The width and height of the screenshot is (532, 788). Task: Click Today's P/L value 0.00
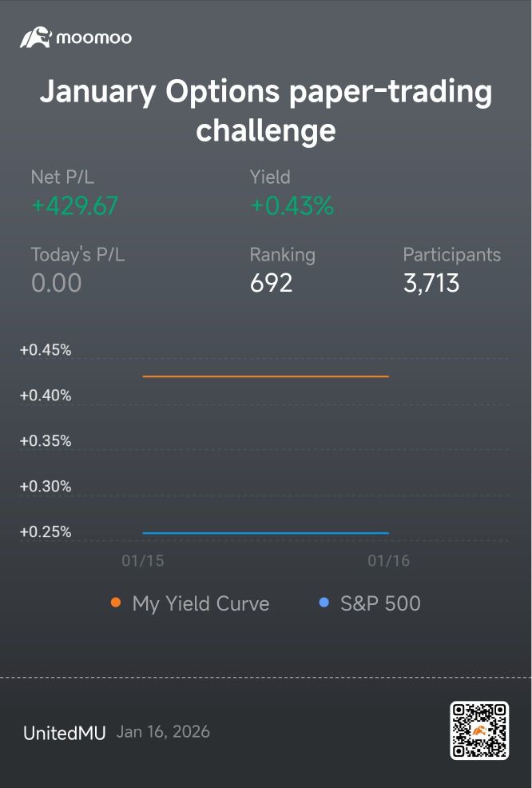56,283
